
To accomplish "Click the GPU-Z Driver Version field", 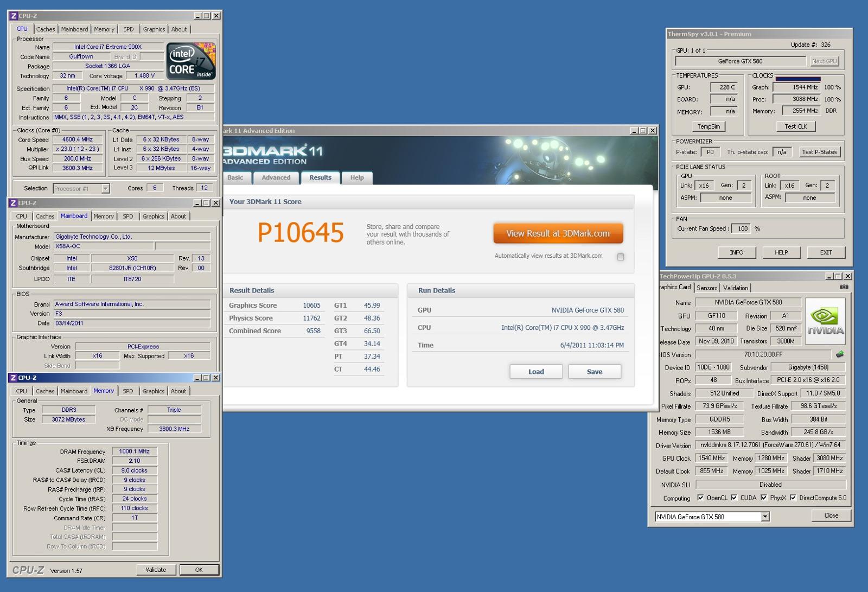I will click(770, 445).
